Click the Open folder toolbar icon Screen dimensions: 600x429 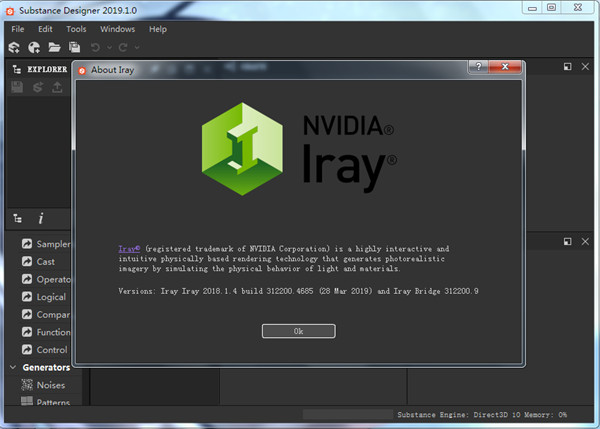pyautogui.click(x=54, y=47)
